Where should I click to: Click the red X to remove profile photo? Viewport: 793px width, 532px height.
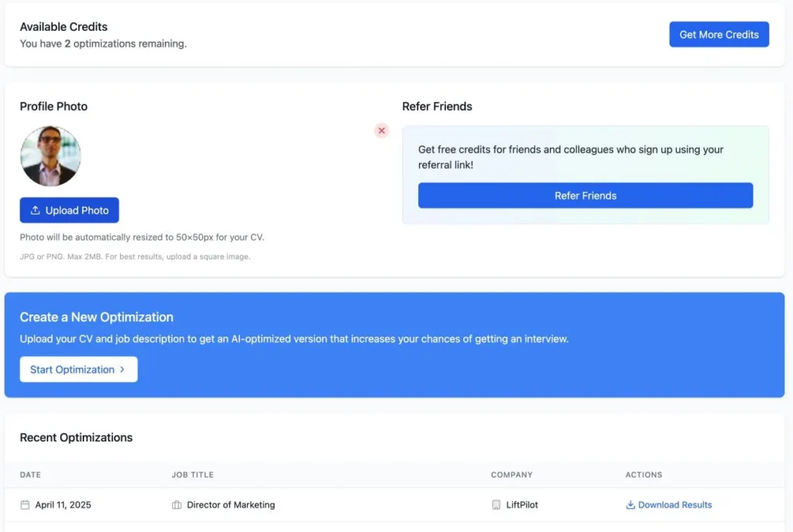(381, 131)
